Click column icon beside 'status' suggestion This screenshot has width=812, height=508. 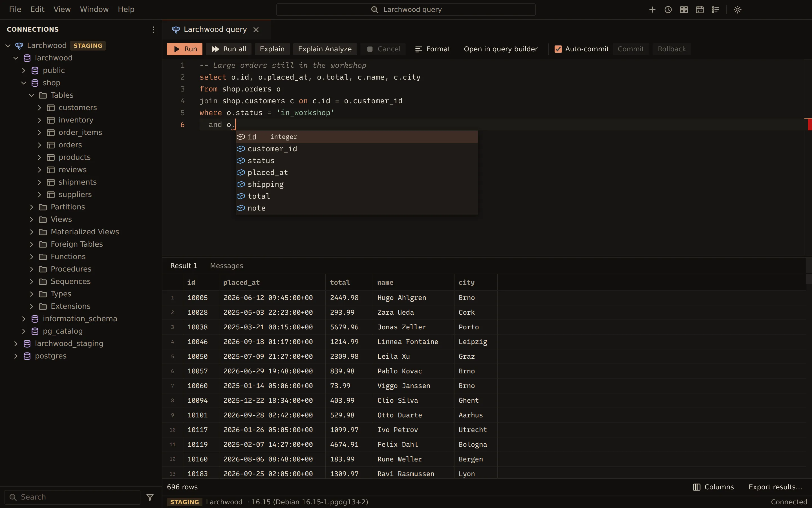tap(240, 161)
